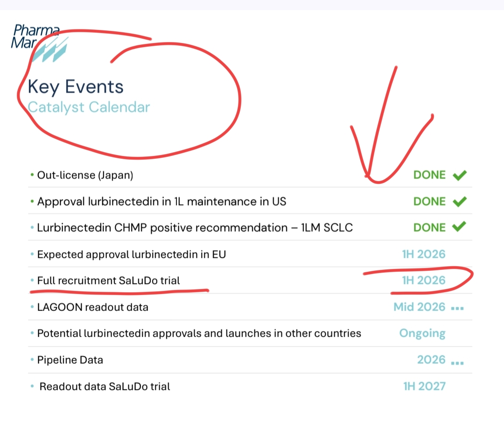The height and width of the screenshot is (430, 504).
Task: Click DONE status for Out-license (Japan)
Action: (429, 175)
